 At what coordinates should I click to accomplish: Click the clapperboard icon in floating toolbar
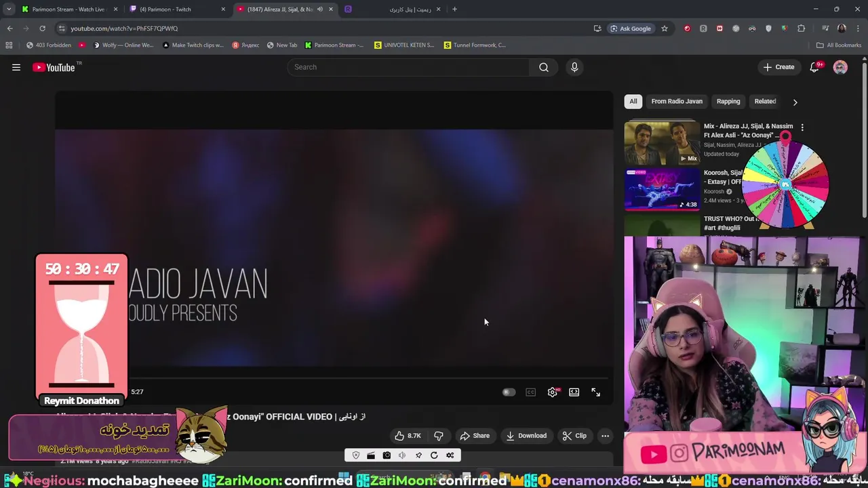click(x=371, y=455)
